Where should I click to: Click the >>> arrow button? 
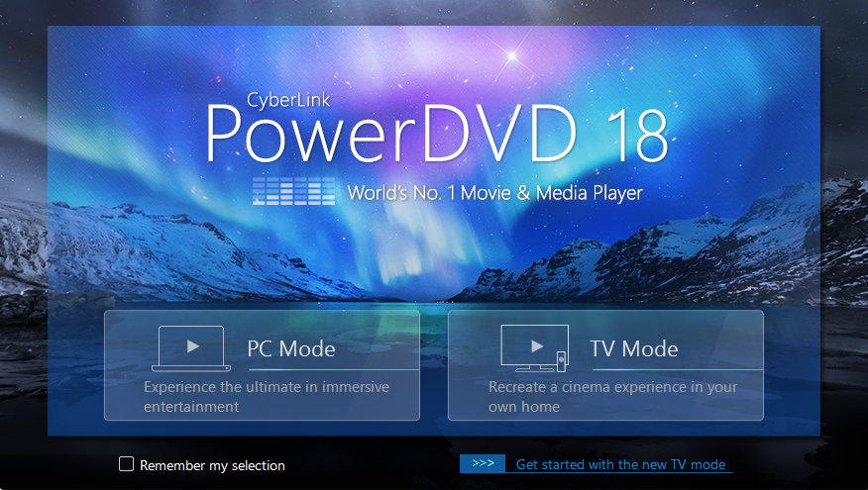click(x=483, y=463)
